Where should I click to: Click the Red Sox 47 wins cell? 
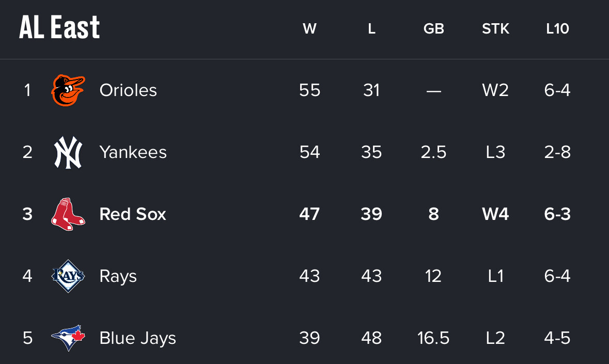[309, 214]
